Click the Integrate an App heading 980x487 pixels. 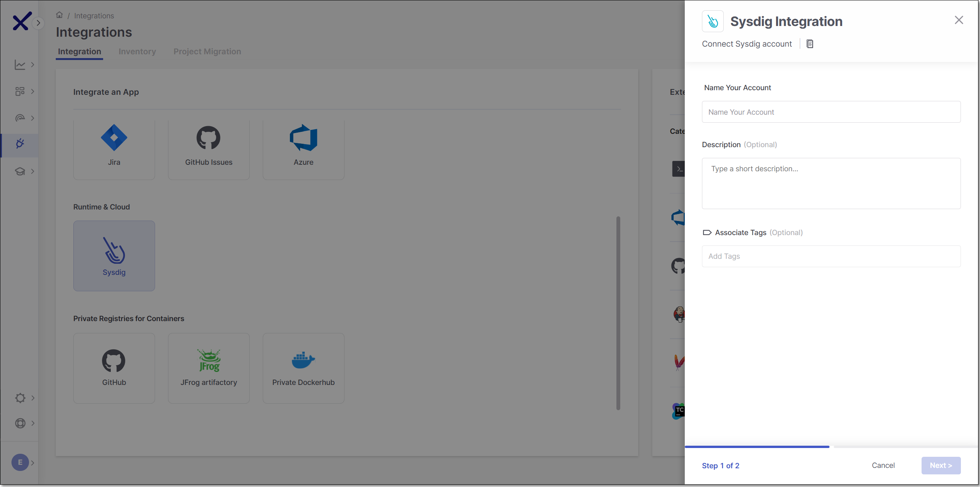[106, 92]
